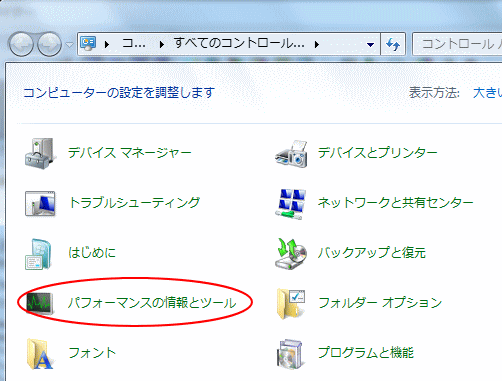Open the フォルダー オプション link
Image resolution: width=502 pixels, height=381 pixels.
tap(380, 303)
